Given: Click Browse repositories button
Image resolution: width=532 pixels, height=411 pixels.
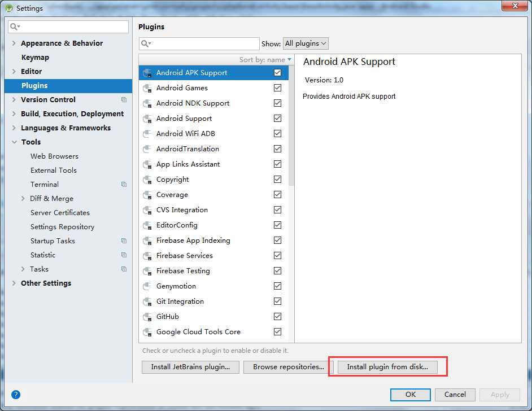Looking at the screenshot, I should (289, 367).
